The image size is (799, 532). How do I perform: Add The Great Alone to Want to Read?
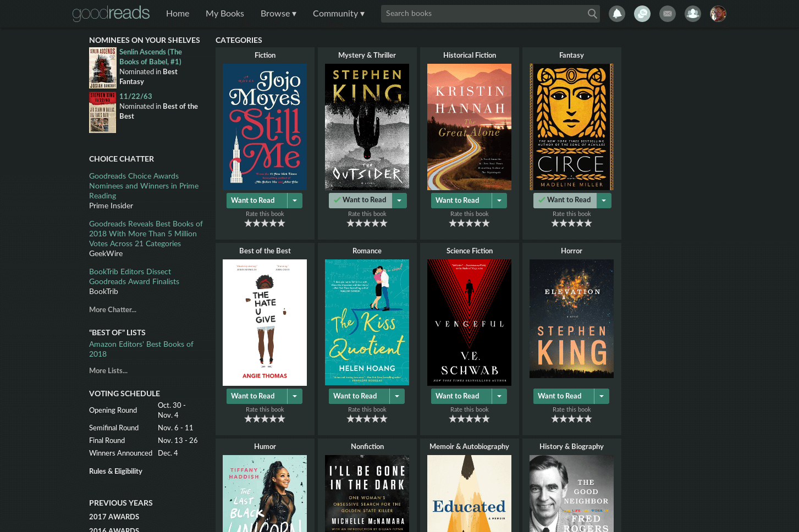point(461,201)
